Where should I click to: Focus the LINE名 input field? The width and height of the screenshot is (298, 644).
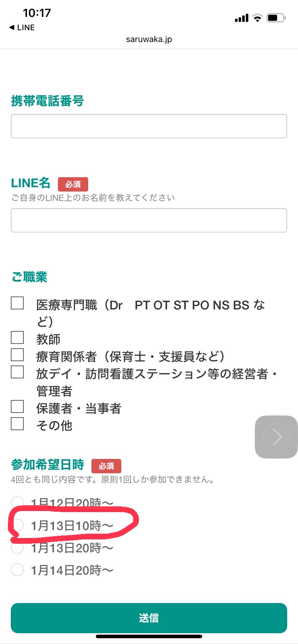[x=149, y=220]
